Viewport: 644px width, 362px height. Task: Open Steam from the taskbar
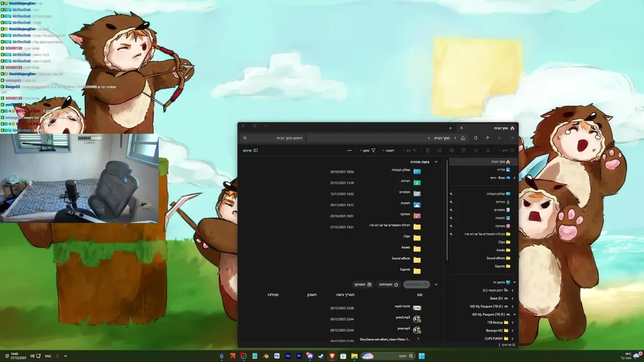[321, 356]
